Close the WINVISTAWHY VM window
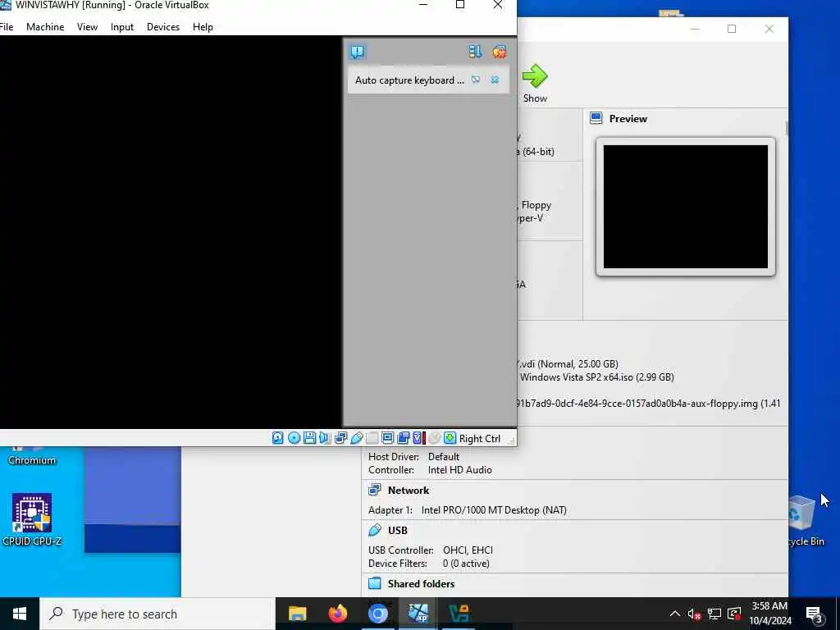 [498, 6]
